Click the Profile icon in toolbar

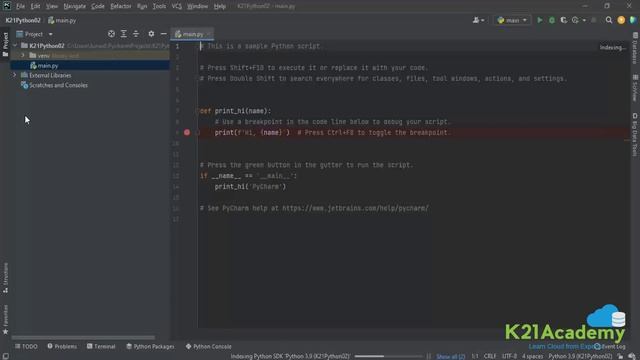[575, 20]
